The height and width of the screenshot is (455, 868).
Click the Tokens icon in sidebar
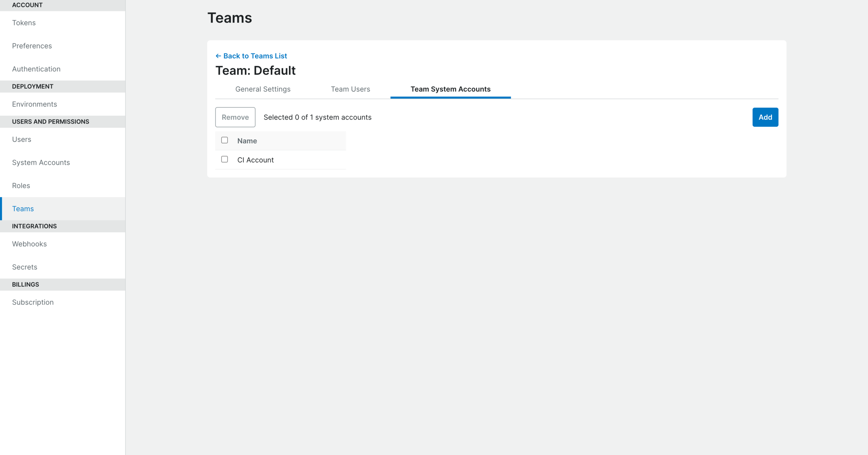tap(24, 22)
